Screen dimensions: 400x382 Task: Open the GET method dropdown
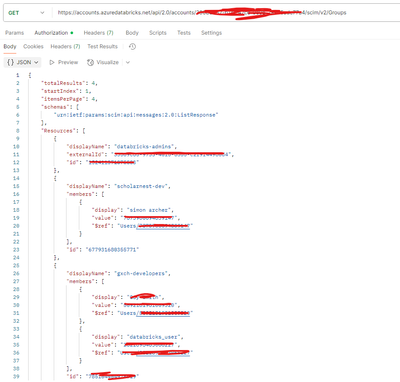click(26, 13)
